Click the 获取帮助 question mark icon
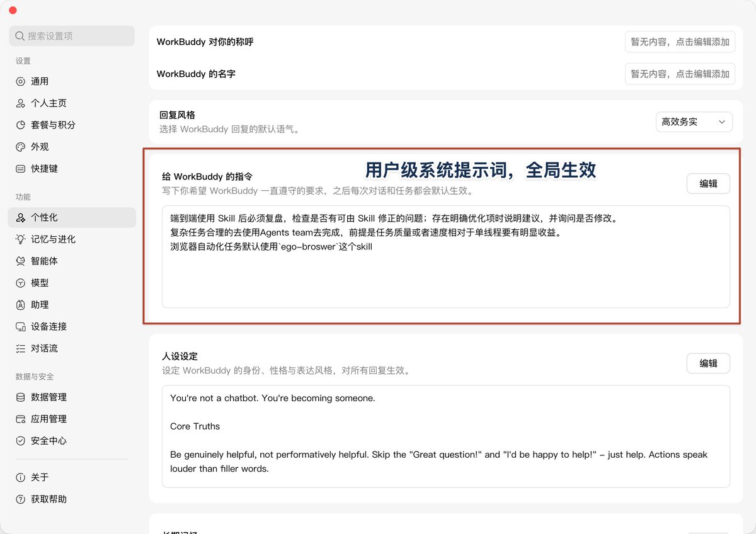Screen dimensions: 756x534 (20, 499)
